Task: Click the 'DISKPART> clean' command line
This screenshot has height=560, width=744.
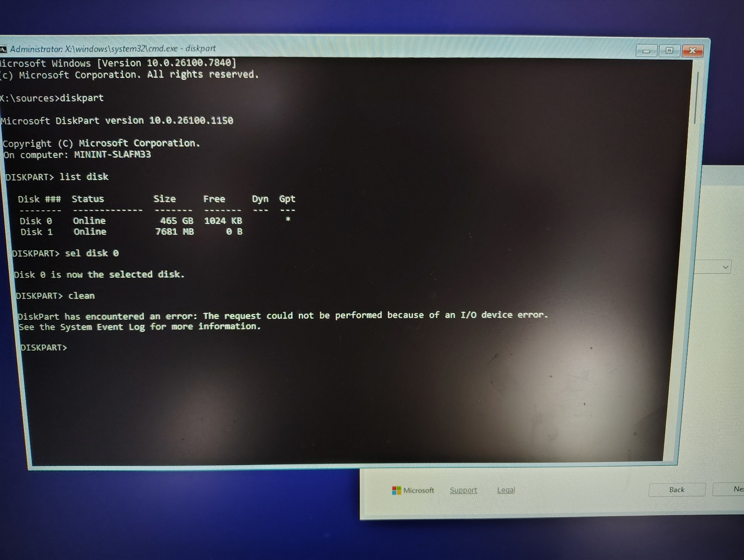Action: click(x=55, y=296)
